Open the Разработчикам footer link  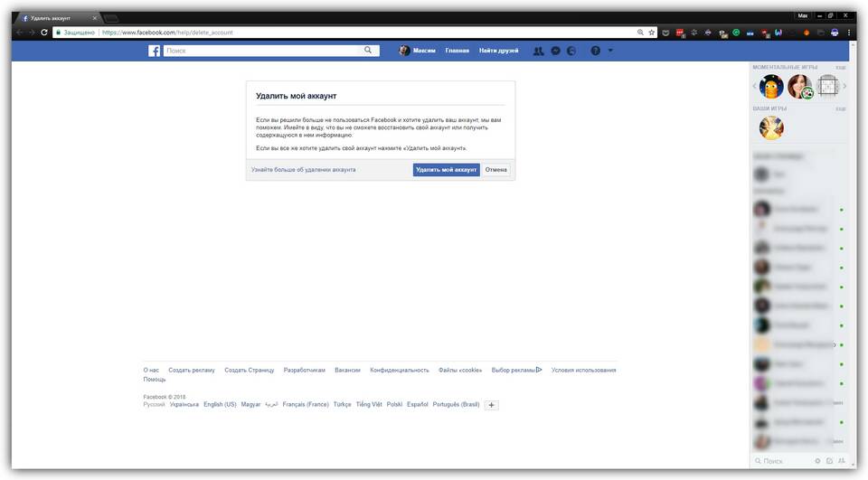(x=305, y=371)
